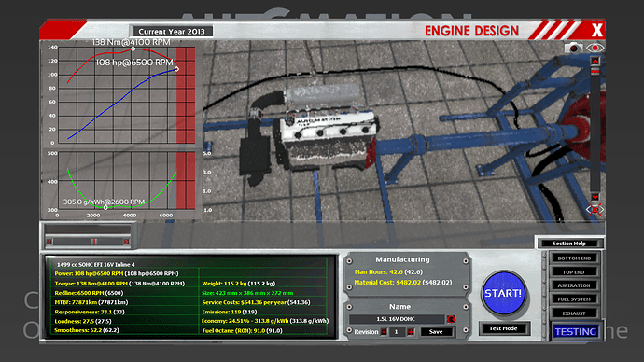Select the Fuel System section
The height and width of the screenshot is (362, 644).
[574, 299]
